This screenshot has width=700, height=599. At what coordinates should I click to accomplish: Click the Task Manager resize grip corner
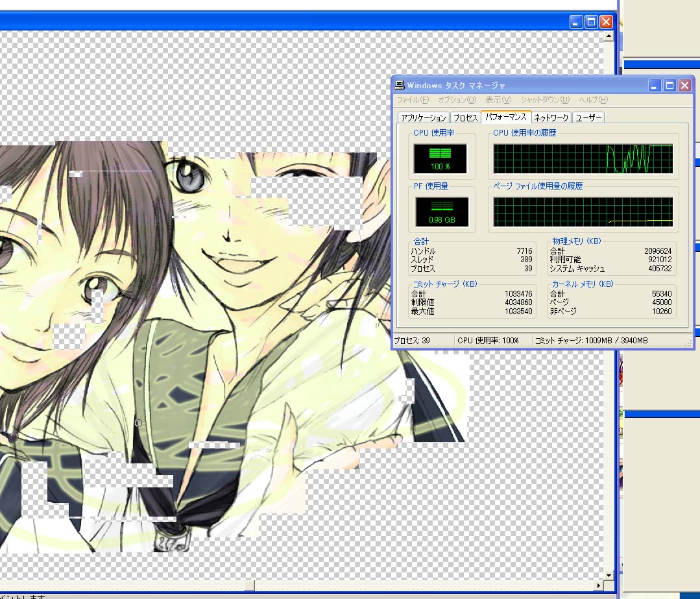(x=688, y=343)
